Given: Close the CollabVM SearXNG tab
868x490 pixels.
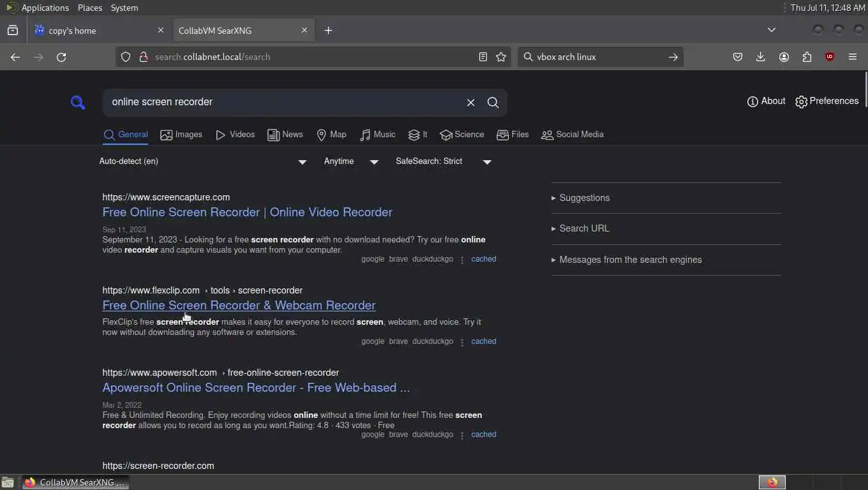Looking at the screenshot, I should (304, 30).
